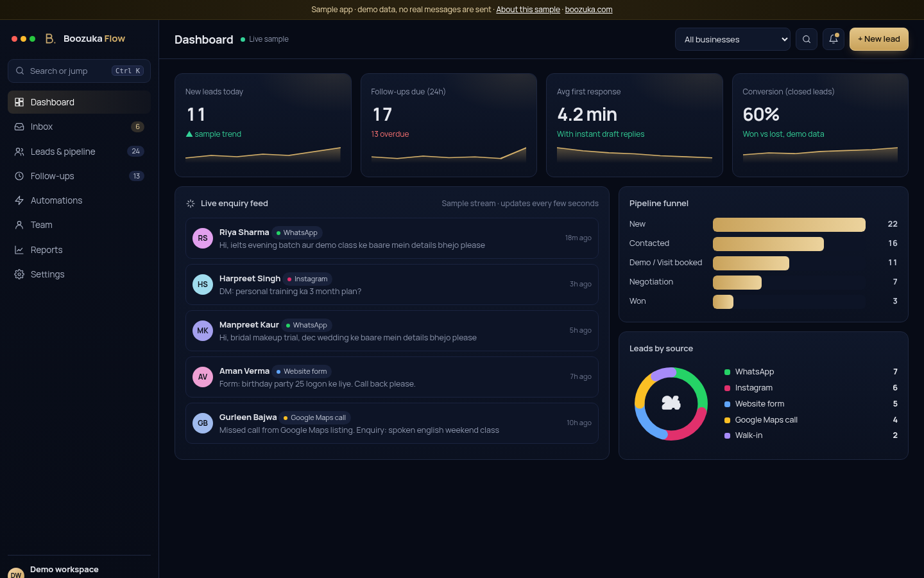Screen dimensions: 924x578
Task: Click Gurleen Bajwa's GB avatar
Action: coord(203,423)
